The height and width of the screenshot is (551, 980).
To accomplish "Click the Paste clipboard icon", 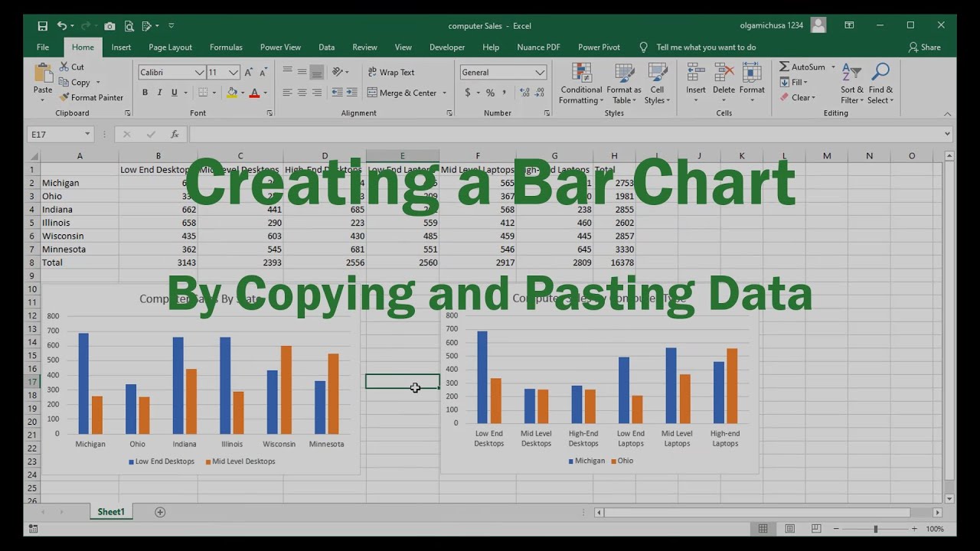I will point(43,74).
